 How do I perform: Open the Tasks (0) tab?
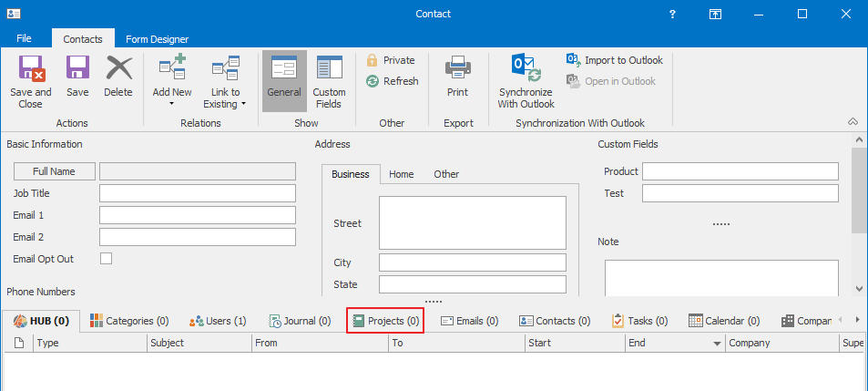click(640, 321)
